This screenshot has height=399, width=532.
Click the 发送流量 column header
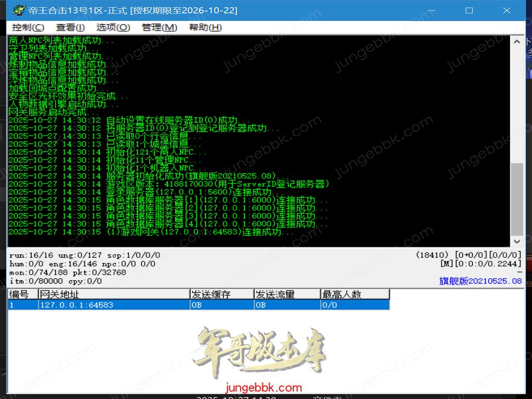pos(287,295)
